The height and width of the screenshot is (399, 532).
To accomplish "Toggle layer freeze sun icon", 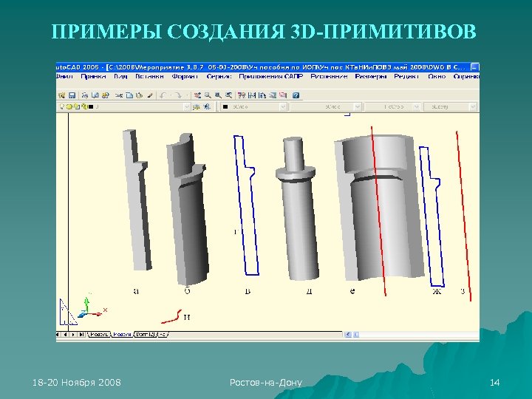I will coord(69,107).
